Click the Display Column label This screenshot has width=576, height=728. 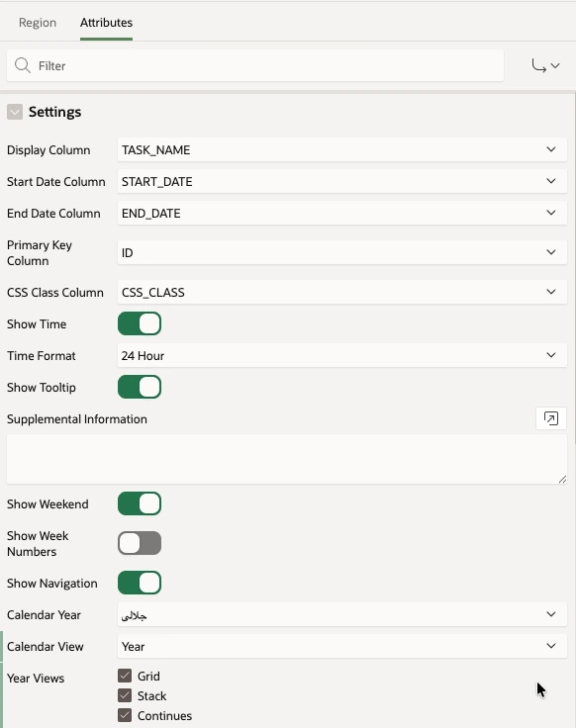coord(48,150)
